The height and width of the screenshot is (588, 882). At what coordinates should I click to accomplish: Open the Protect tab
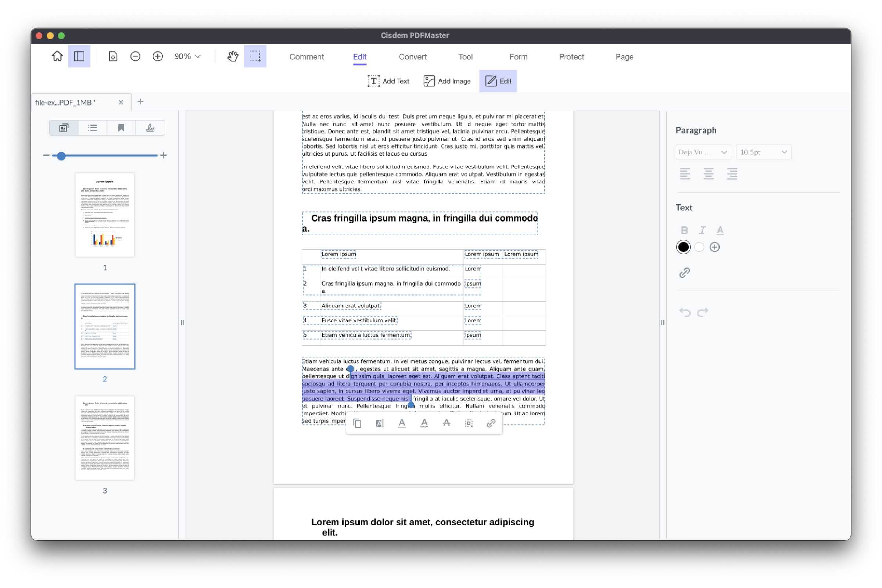tap(571, 57)
